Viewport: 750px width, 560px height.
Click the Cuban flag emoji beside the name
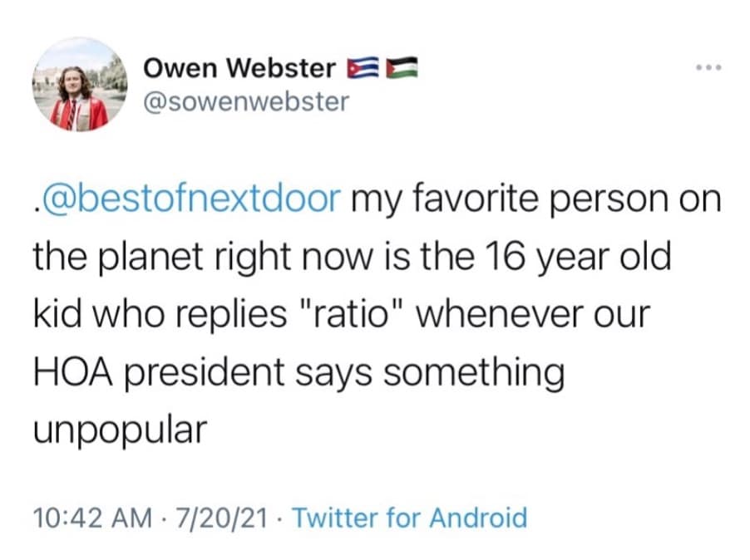click(360, 69)
